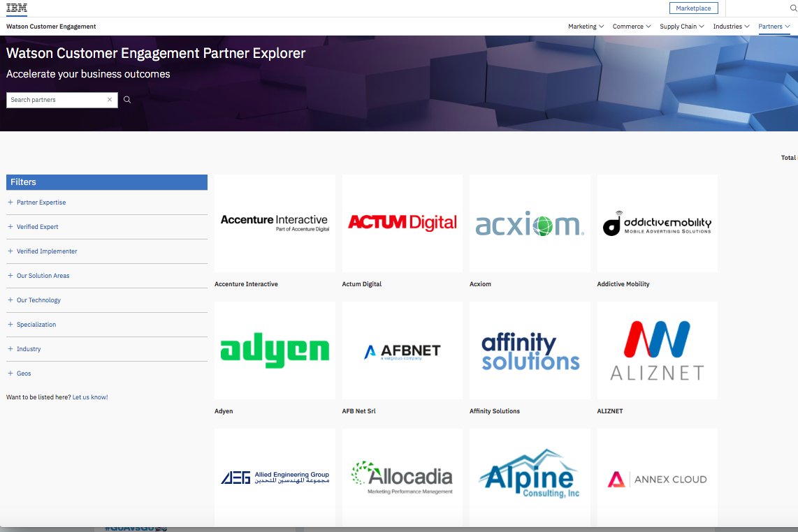Viewport: 798px width, 532px height.
Task: Open the Supply Chain dropdown
Action: pyautogui.click(x=679, y=26)
